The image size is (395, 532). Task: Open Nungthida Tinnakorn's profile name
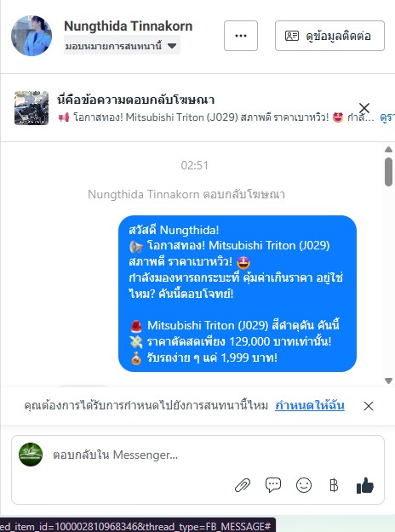click(129, 26)
